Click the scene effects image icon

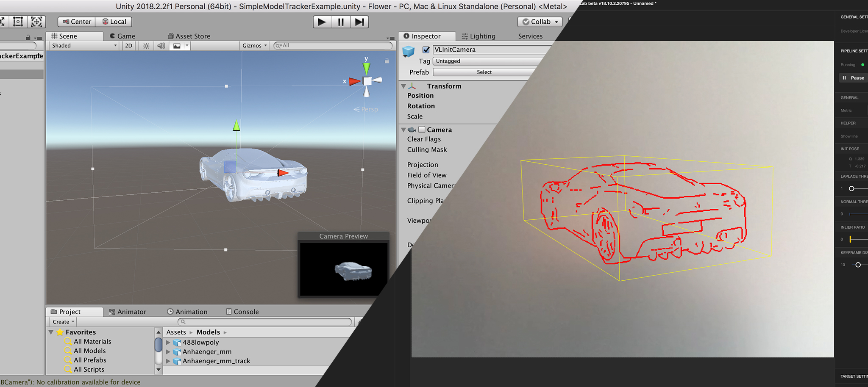pos(177,46)
